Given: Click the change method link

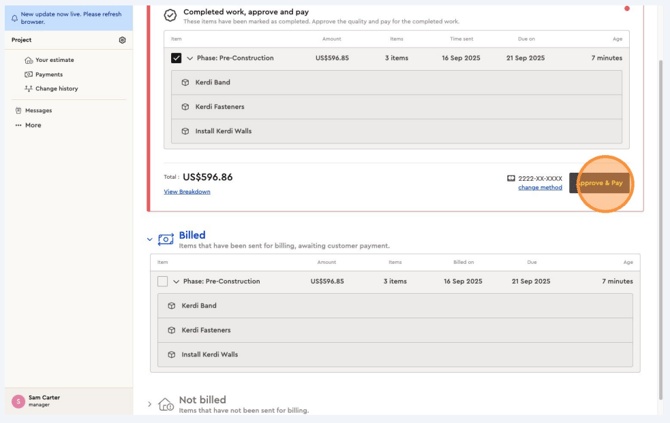Looking at the screenshot, I should 540,187.
